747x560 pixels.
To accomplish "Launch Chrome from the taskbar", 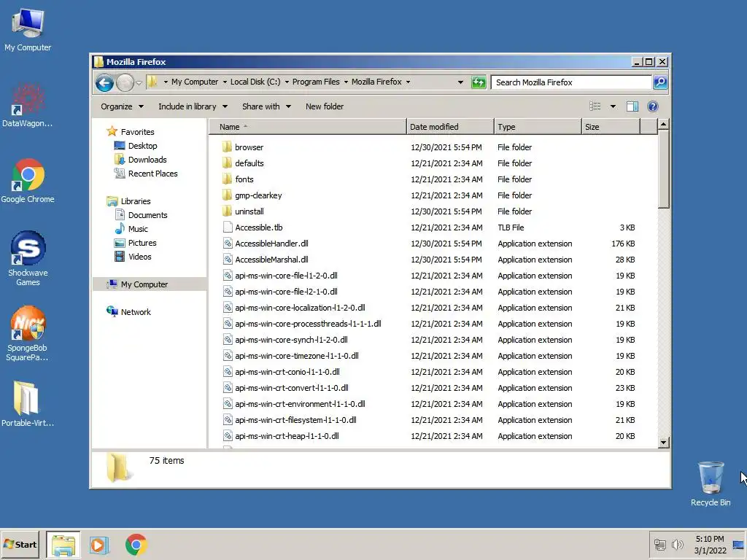I will [136, 545].
